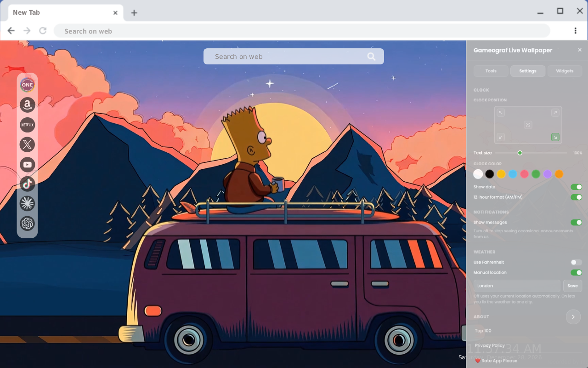
Task: Switch to the Tools tab
Action: 491,71
